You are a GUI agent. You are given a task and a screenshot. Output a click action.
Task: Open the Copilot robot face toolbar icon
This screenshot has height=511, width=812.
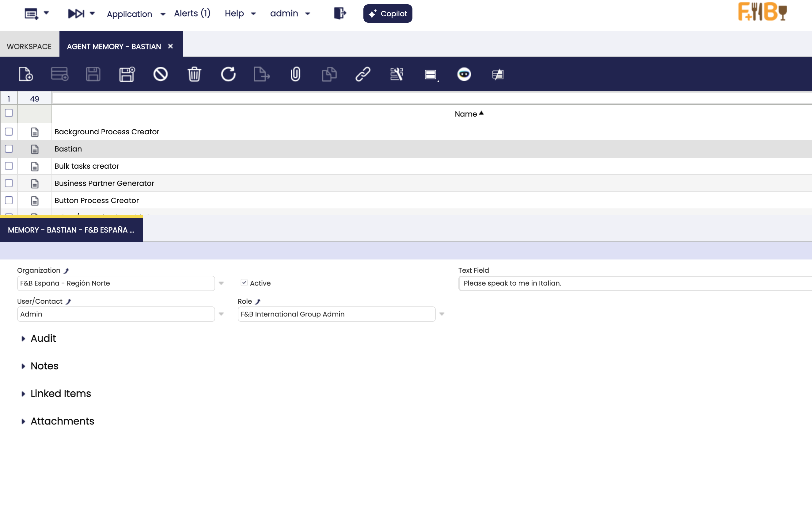click(x=464, y=74)
